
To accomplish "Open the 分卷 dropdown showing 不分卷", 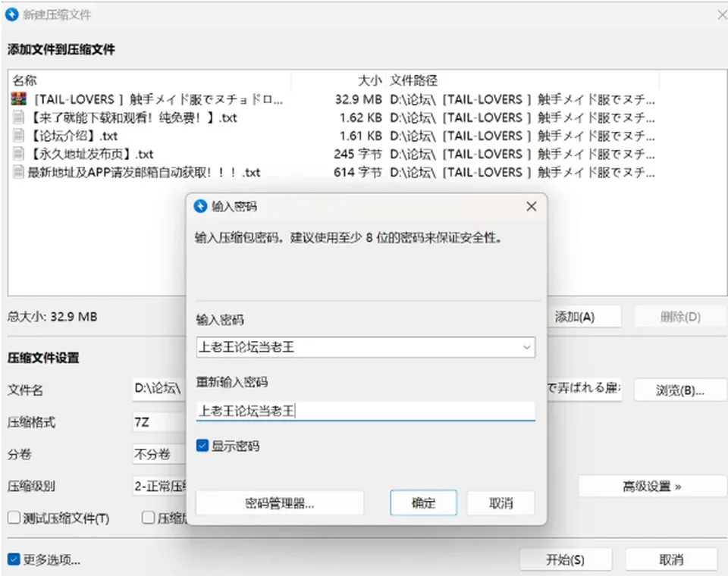I will (159, 454).
